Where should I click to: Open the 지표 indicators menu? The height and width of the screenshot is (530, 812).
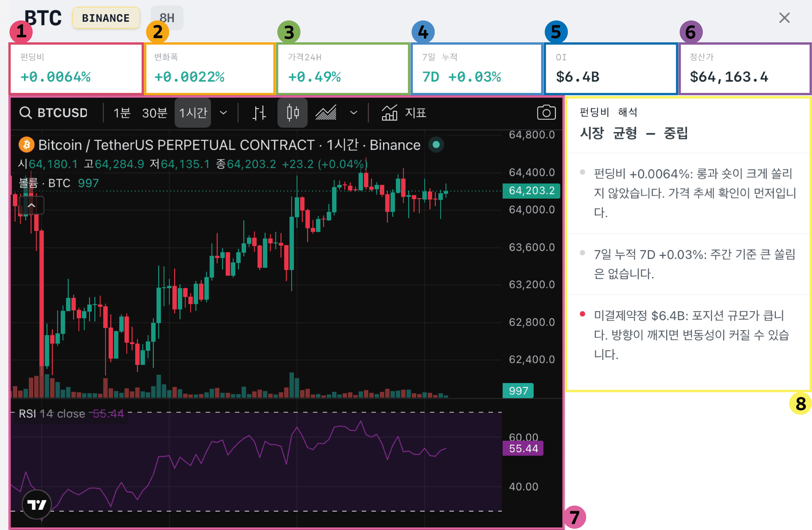[x=404, y=113]
